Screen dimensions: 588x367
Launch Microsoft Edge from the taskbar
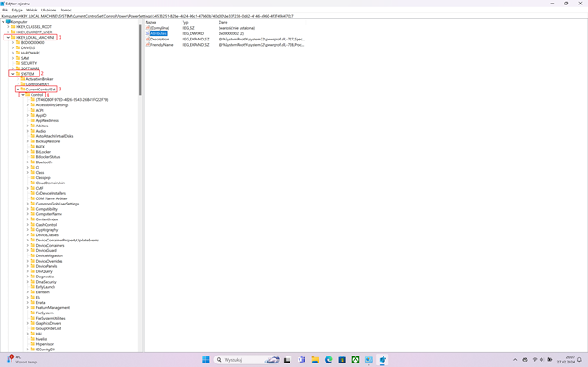[328, 359]
